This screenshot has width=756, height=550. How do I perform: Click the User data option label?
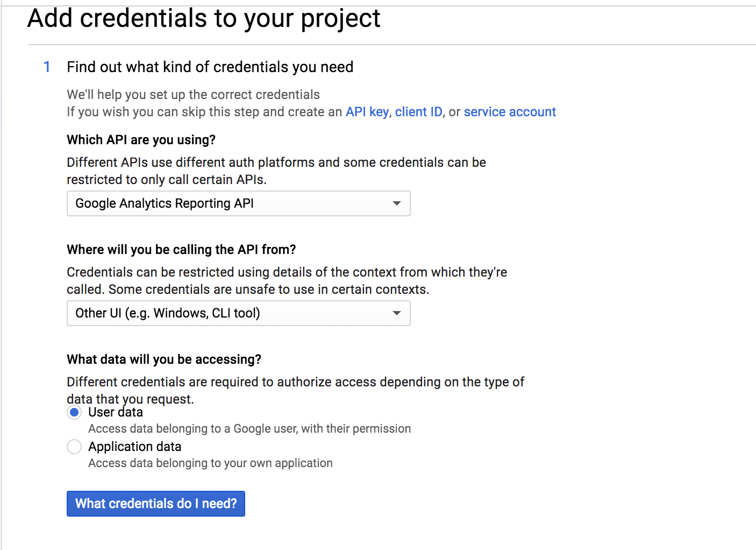pyautogui.click(x=116, y=412)
